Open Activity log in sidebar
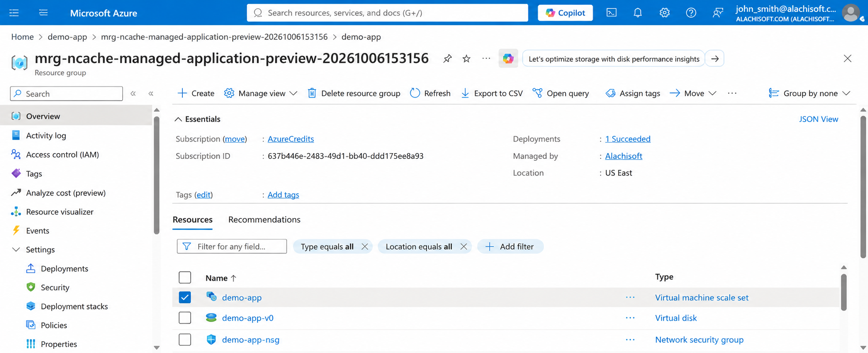This screenshot has width=868, height=353. [x=46, y=135]
